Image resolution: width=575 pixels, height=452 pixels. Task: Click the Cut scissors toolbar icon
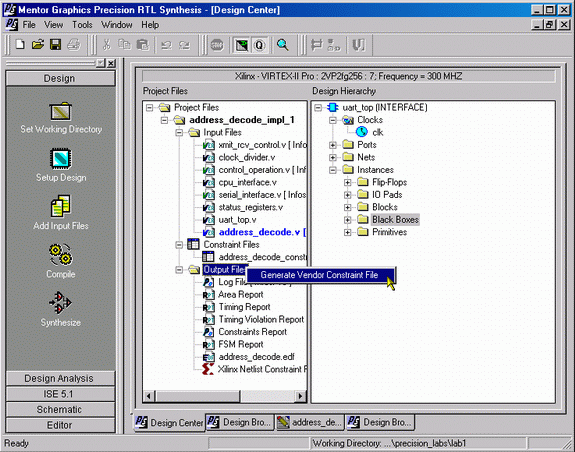click(107, 45)
